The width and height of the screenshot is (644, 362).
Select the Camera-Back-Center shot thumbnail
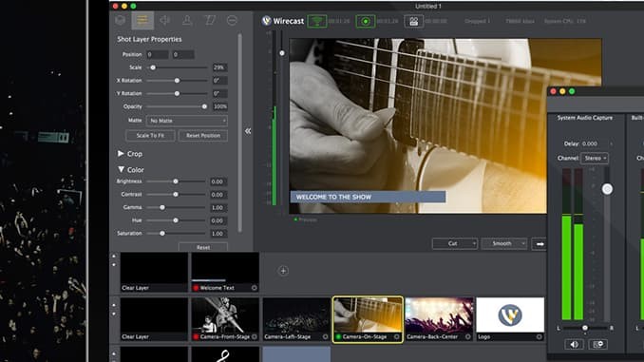[439, 319]
